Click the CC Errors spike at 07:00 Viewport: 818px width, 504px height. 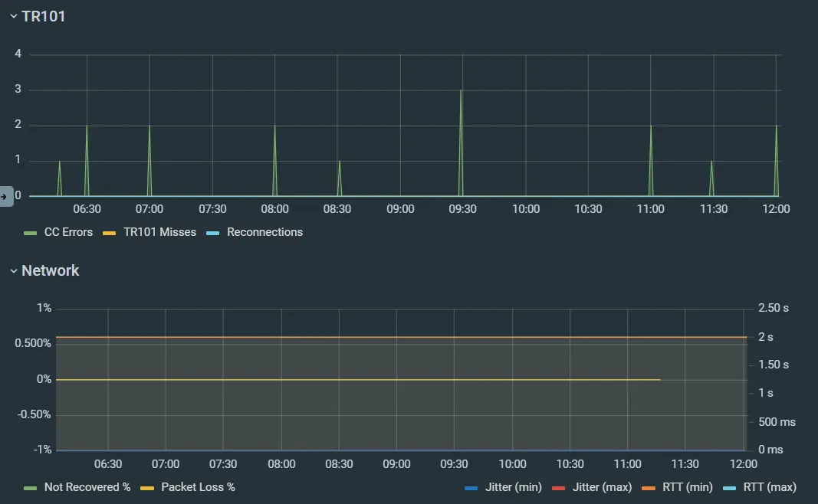click(x=149, y=160)
